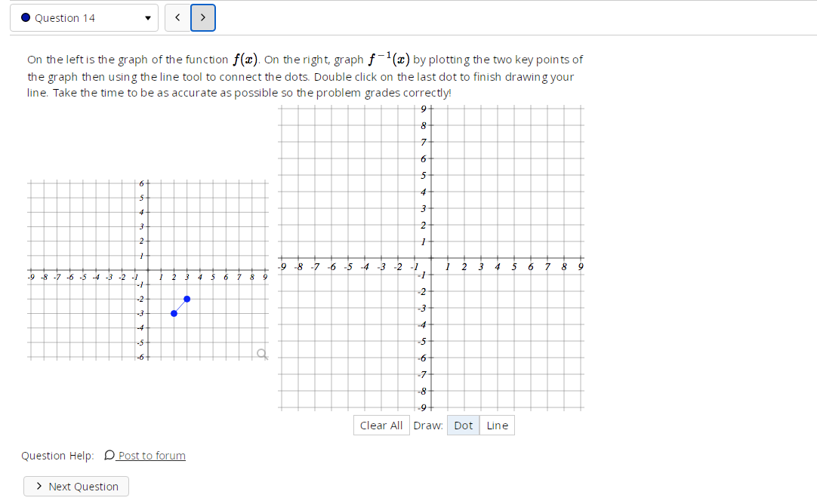Switch the active draw mode off Dot
This screenshot has height=504, width=817.
497,425
